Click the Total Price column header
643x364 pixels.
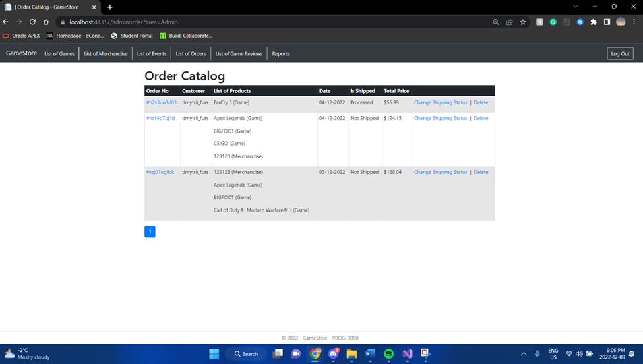[x=396, y=91]
